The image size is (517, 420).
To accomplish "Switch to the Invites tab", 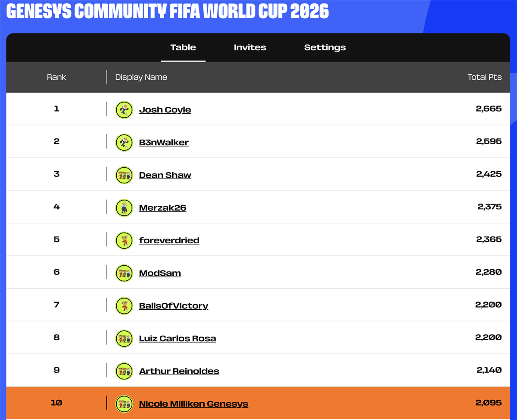I will pyautogui.click(x=250, y=47).
